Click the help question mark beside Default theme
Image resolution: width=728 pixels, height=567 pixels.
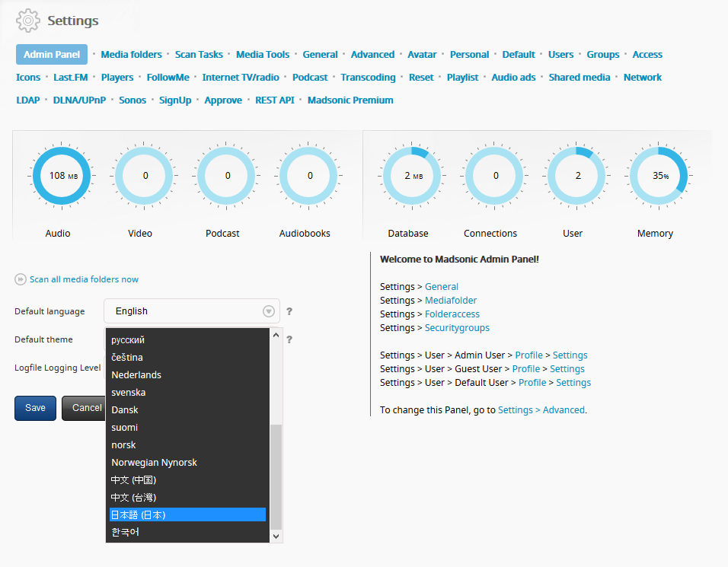point(289,339)
